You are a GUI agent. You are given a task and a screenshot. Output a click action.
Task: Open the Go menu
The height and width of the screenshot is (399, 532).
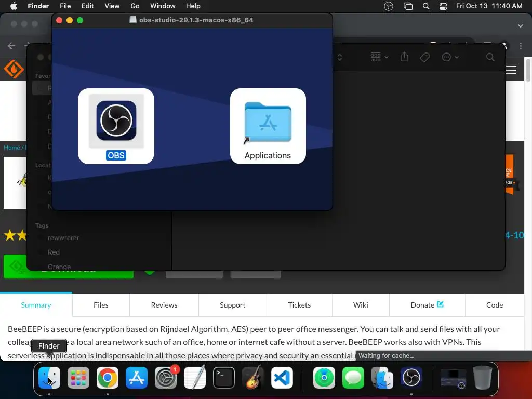click(135, 6)
